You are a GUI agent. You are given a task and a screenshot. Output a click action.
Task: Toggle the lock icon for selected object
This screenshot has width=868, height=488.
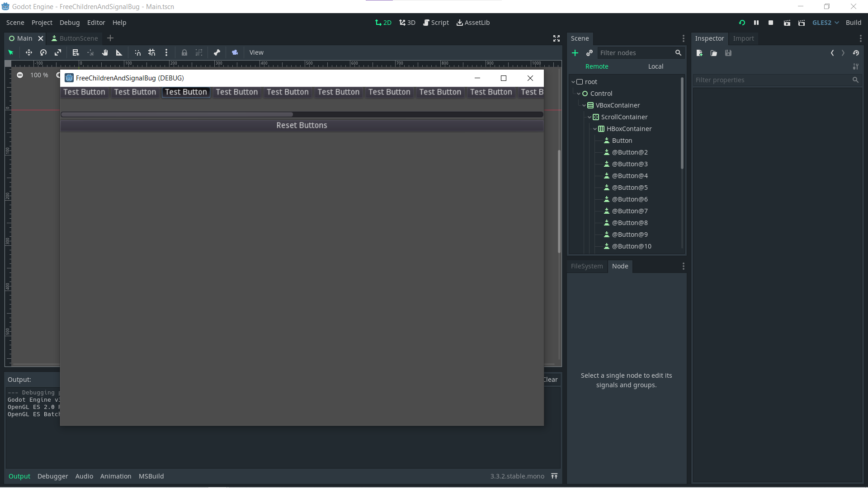click(x=184, y=52)
